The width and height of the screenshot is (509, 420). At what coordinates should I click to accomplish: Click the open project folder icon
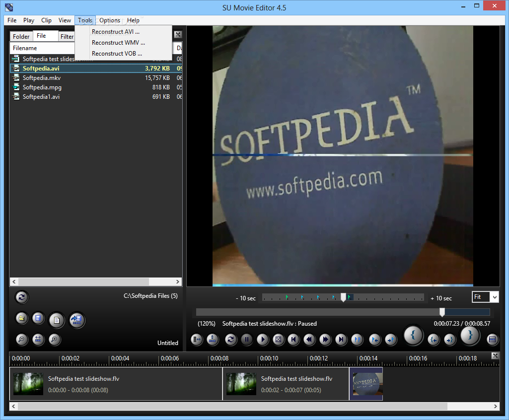tap(21, 318)
